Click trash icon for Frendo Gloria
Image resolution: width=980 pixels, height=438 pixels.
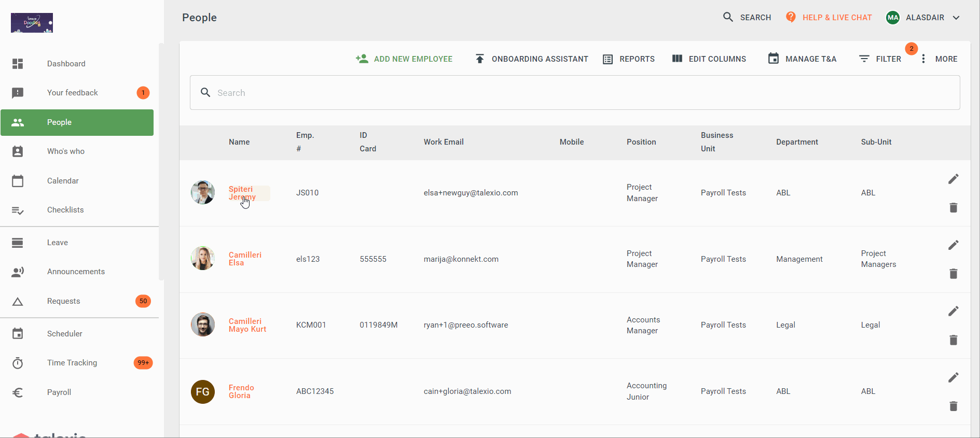pyautogui.click(x=954, y=406)
